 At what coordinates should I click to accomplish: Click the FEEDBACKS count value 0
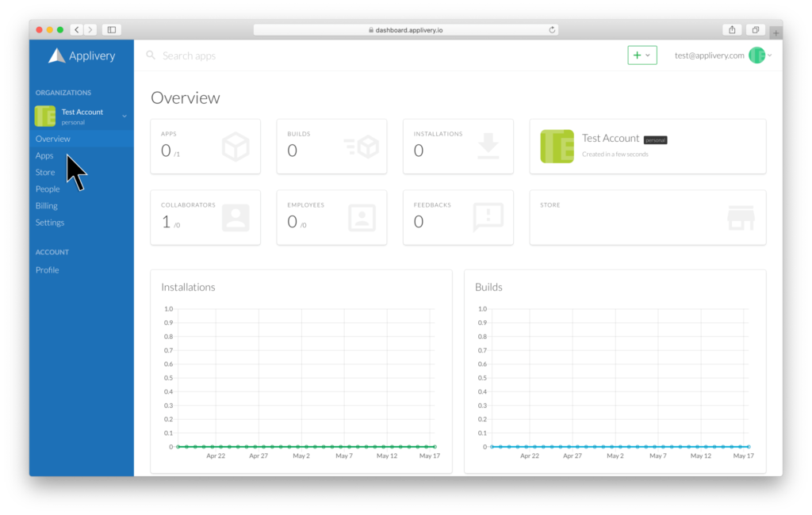click(419, 222)
